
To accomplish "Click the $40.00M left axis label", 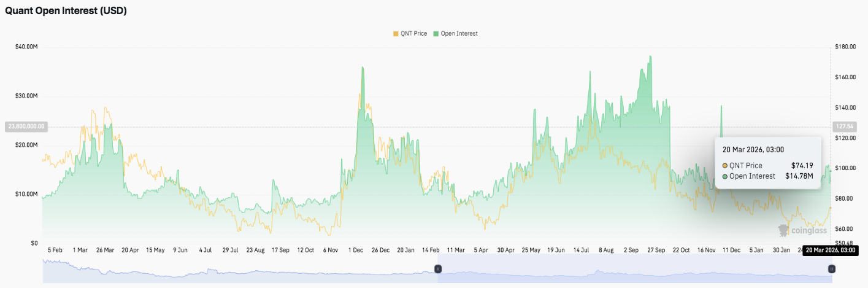I will tap(27, 47).
